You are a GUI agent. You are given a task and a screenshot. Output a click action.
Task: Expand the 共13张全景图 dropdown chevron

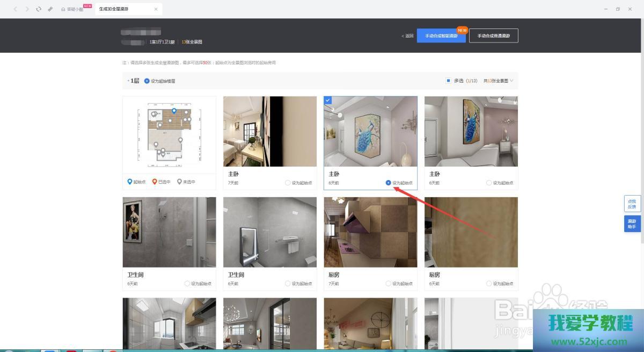click(x=511, y=81)
